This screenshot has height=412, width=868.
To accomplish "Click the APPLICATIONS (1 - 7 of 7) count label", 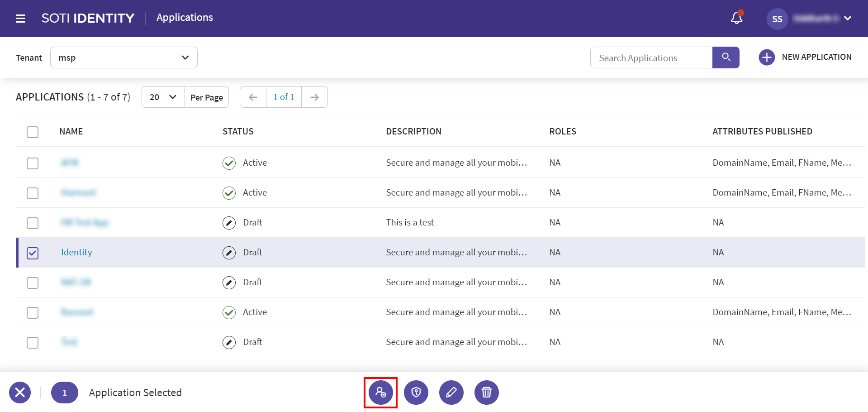I will click(x=73, y=97).
